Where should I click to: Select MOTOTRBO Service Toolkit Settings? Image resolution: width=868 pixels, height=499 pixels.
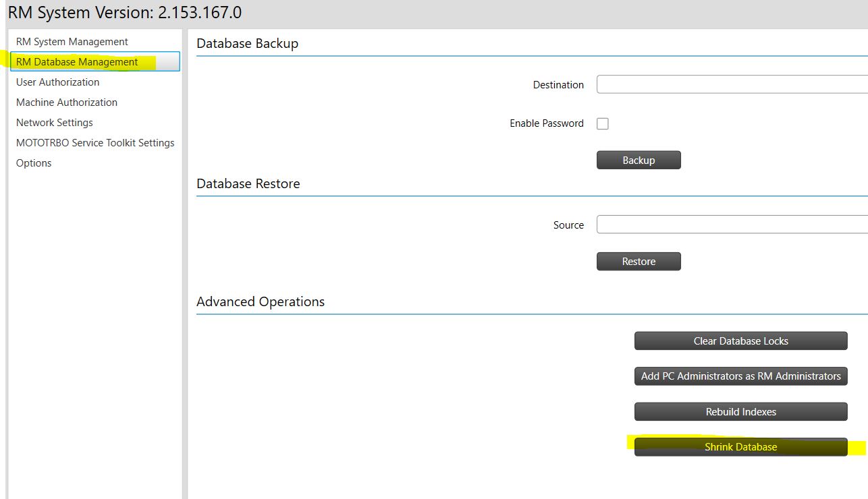pos(95,143)
